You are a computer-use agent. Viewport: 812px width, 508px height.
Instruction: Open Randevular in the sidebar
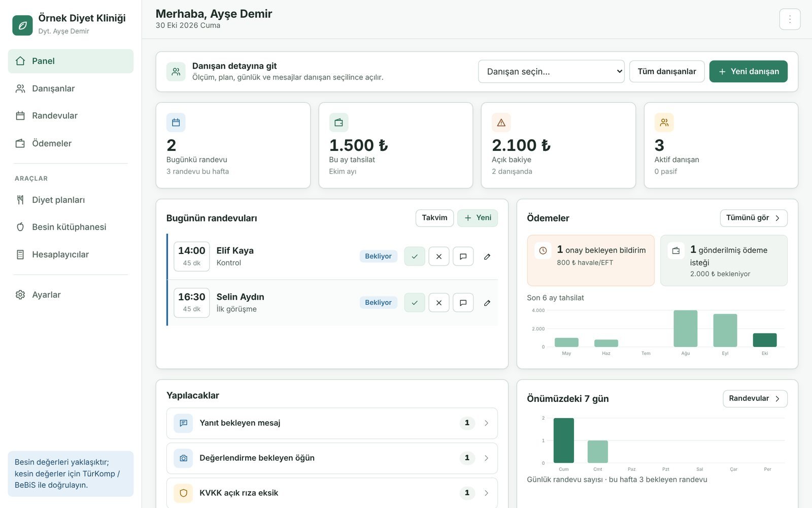coord(71,116)
